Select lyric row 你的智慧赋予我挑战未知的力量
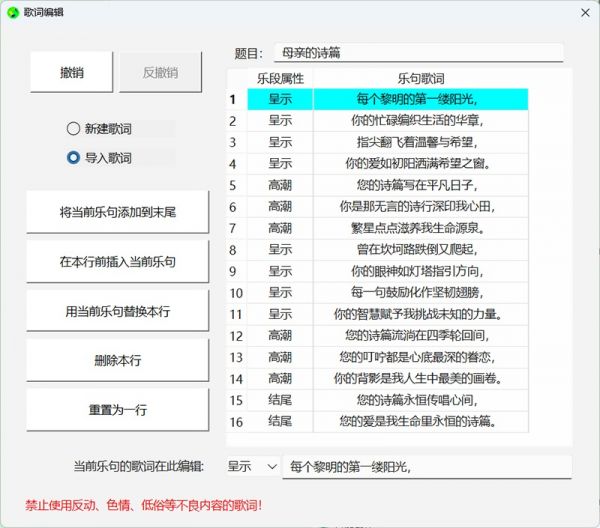The image size is (600, 528). (x=421, y=314)
